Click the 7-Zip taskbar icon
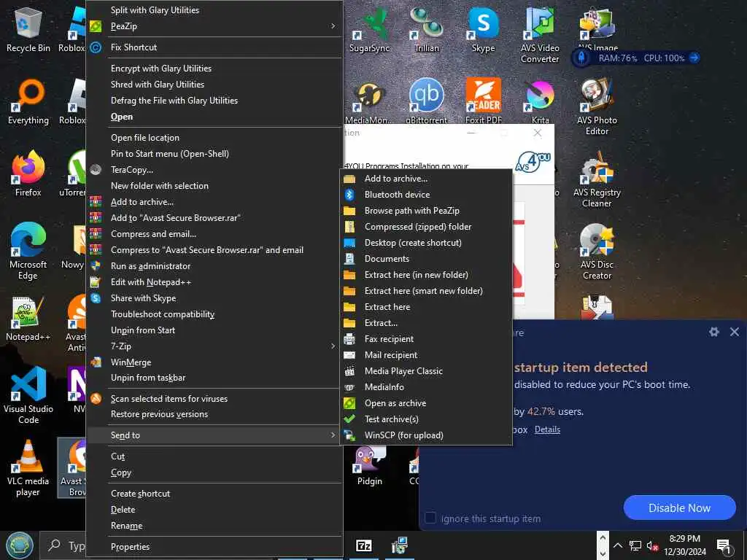 (x=364, y=545)
